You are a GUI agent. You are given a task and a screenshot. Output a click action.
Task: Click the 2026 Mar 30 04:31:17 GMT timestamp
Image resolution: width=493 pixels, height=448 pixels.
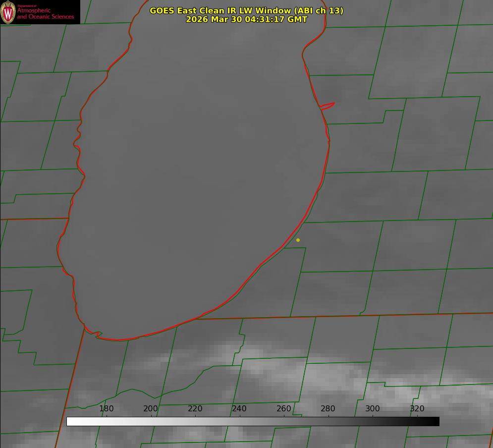[247, 19]
